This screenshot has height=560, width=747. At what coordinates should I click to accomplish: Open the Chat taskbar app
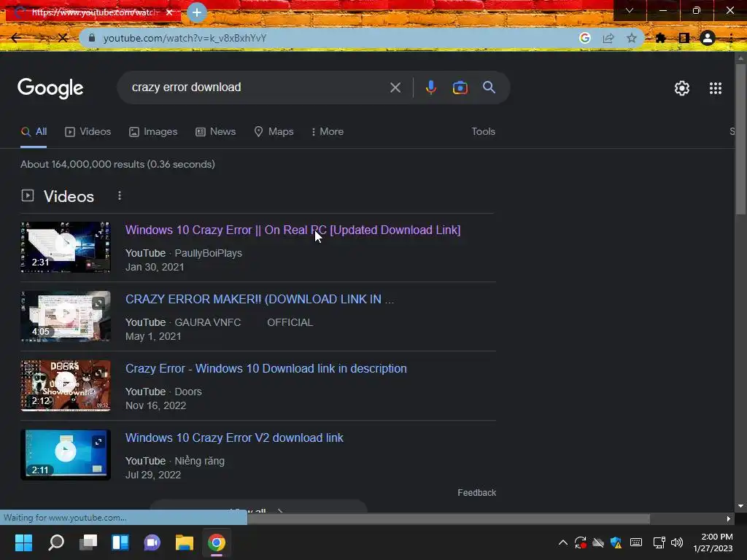[152, 542]
